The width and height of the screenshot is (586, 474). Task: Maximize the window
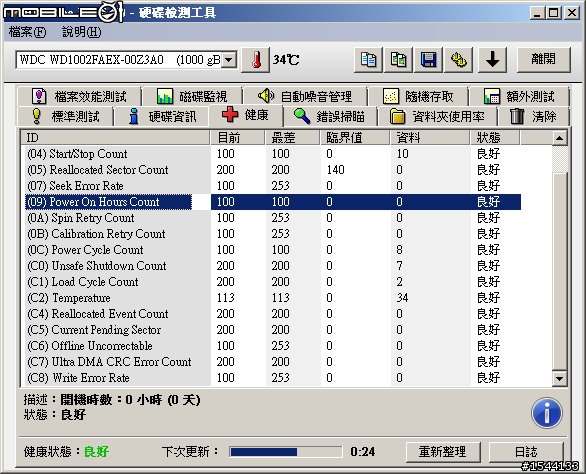pyautogui.click(x=553, y=13)
